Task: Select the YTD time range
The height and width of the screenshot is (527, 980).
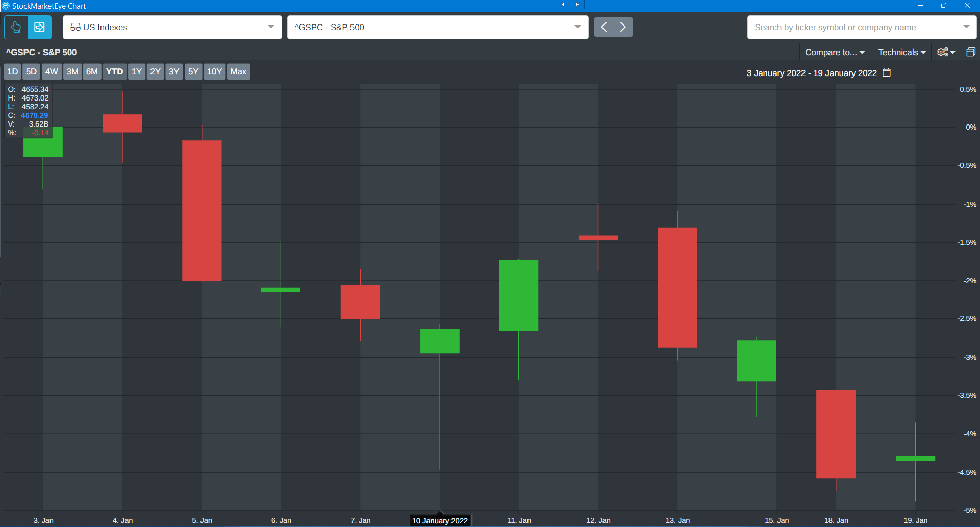Action: point(114,71)
